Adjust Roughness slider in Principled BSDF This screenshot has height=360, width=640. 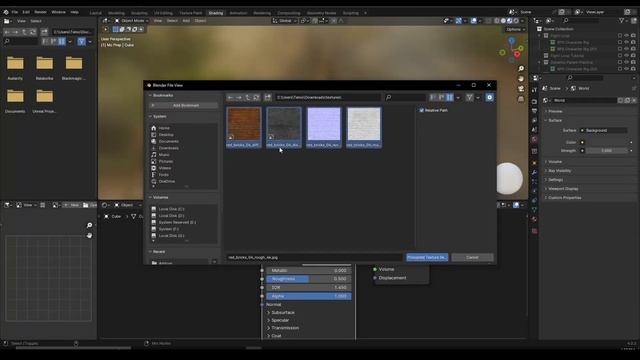point(309,279)
